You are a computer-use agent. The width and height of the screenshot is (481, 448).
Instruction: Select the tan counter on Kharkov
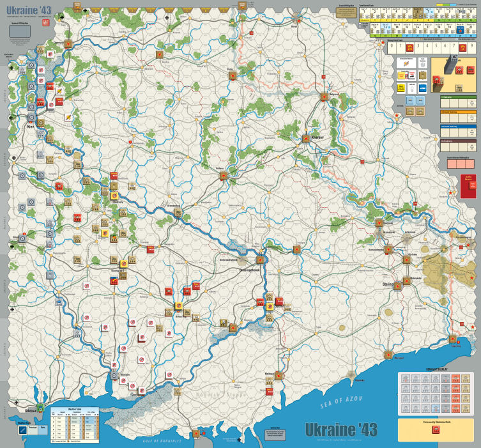(306, 139)
